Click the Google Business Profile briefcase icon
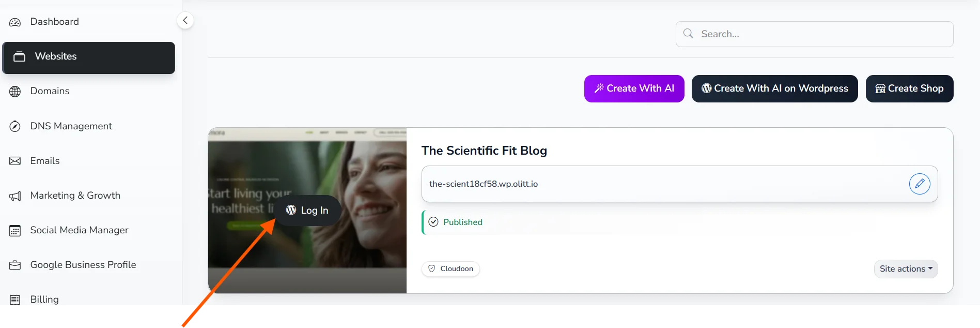This screenshot has height=328, width=980. 15,265
